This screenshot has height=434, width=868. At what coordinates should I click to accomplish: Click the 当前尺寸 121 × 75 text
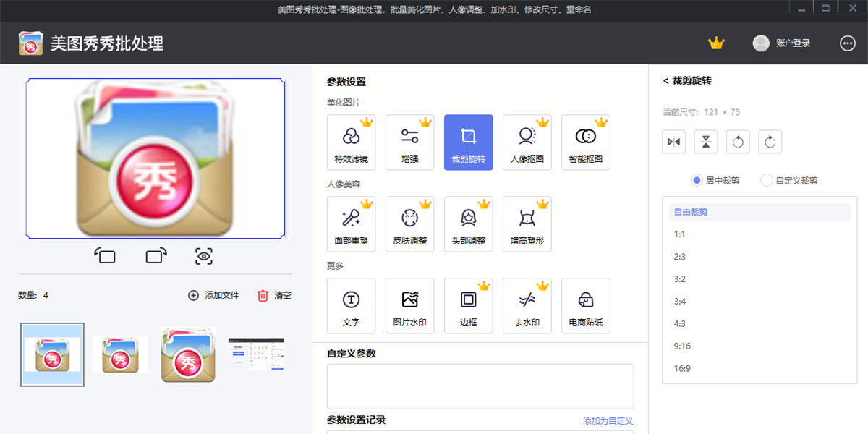click(701, 112)
